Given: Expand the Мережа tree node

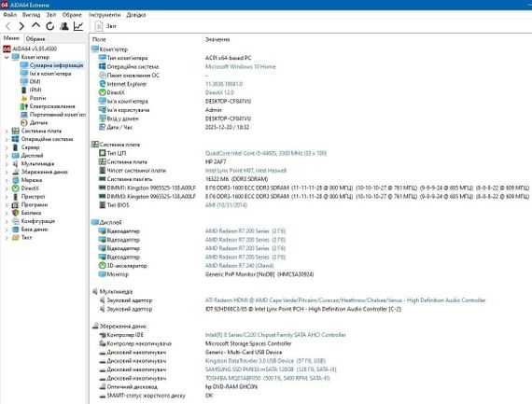Looking at the screenshot, I should [7, 180].
